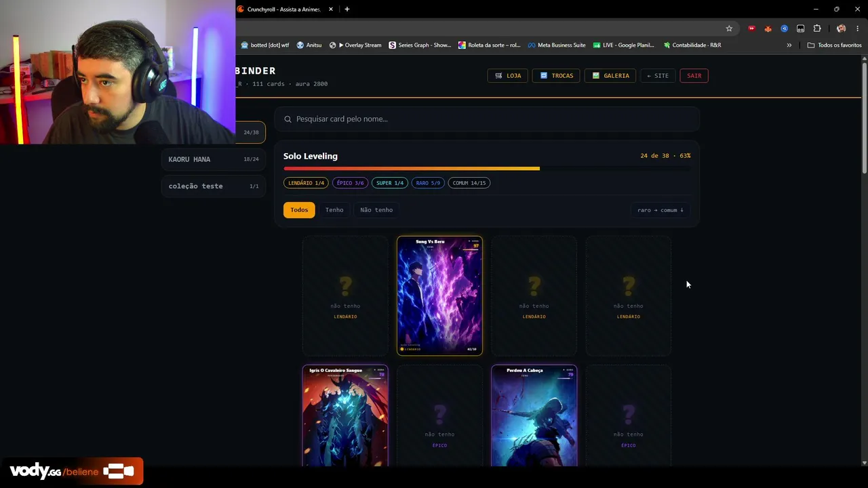Screen dimensions: 868x488
Task: Select the Tenho filter tab
Action: click(x=334, y=210)
